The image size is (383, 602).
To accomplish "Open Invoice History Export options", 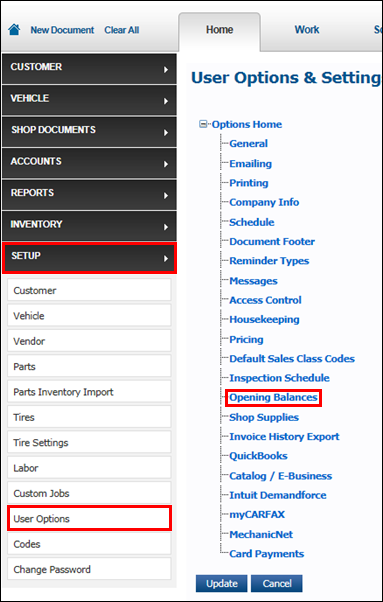I will 284,437.
